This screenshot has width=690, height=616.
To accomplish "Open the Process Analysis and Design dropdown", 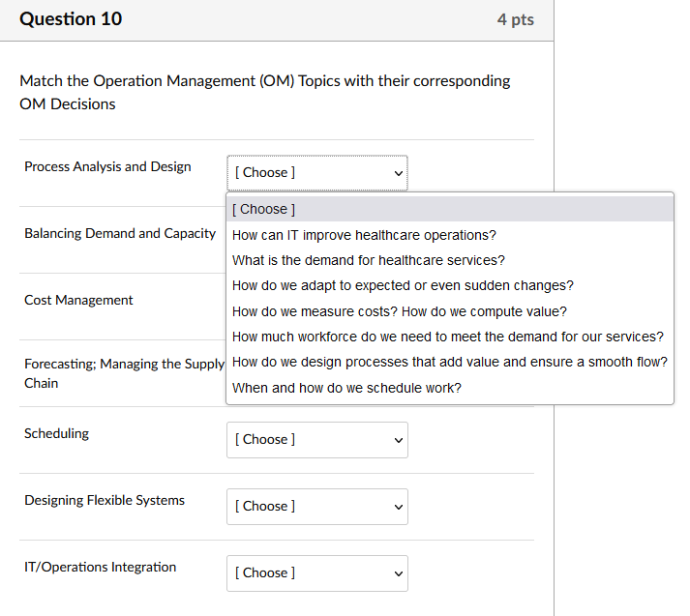I will point(316,173).
